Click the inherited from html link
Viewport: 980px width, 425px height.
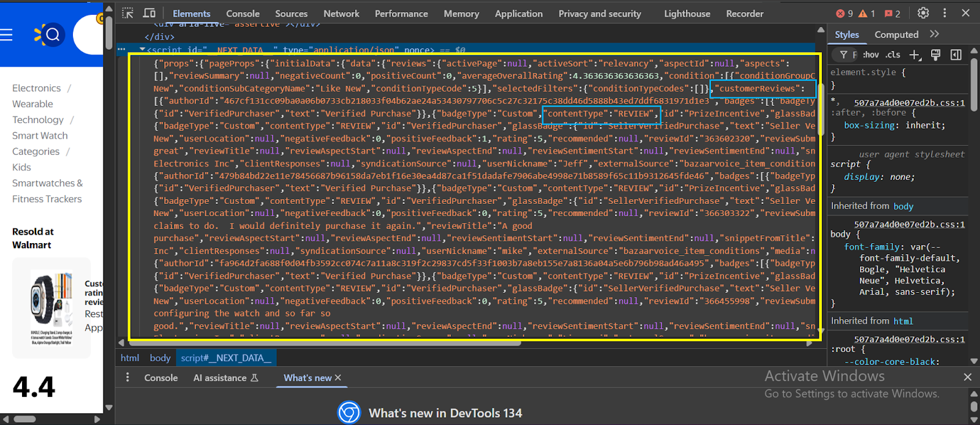903,321
